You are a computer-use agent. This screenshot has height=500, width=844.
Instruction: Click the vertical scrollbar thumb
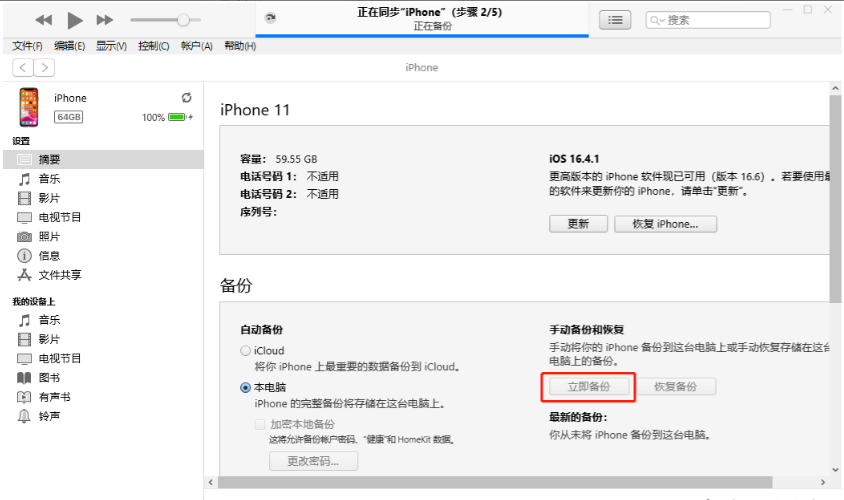click(835, 198)
